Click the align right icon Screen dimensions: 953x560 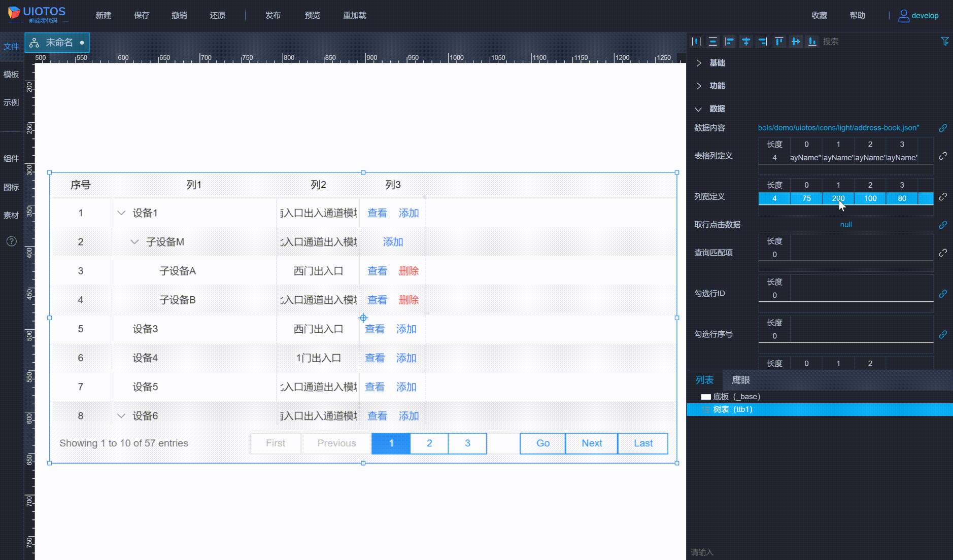762,42
